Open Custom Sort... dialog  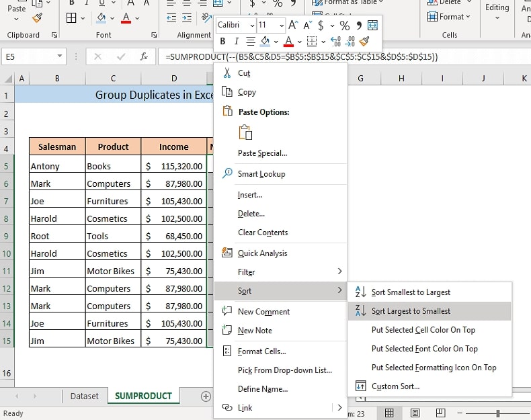[430, 386]
